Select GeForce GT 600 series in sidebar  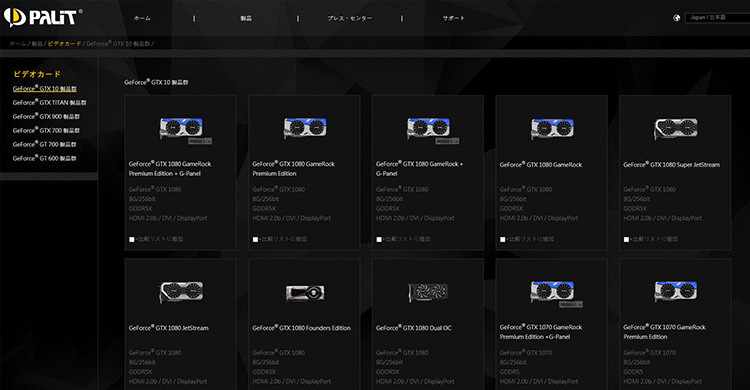(44, 158)
